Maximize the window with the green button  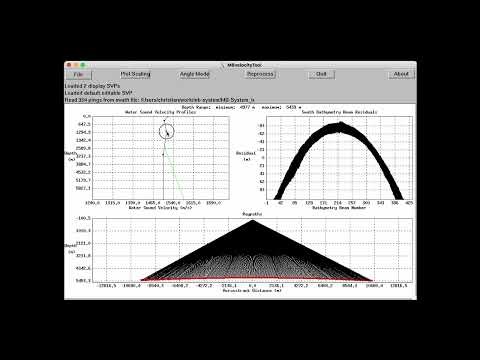[x=83, y=65]
